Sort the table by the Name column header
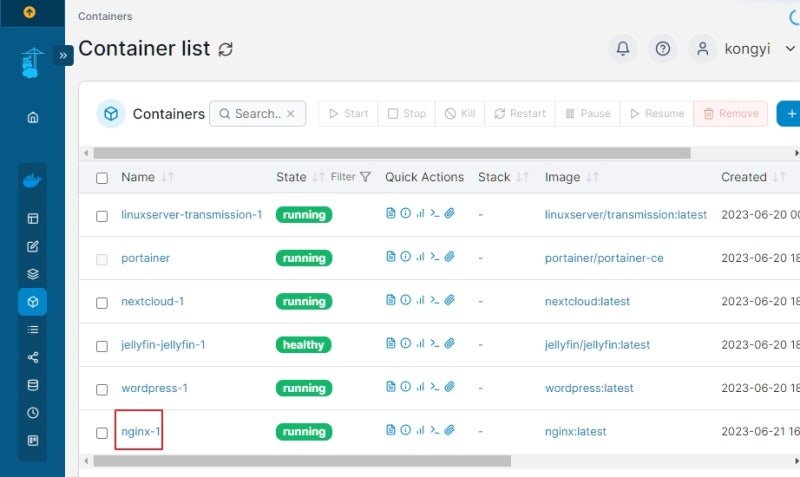 click(138, 177)
